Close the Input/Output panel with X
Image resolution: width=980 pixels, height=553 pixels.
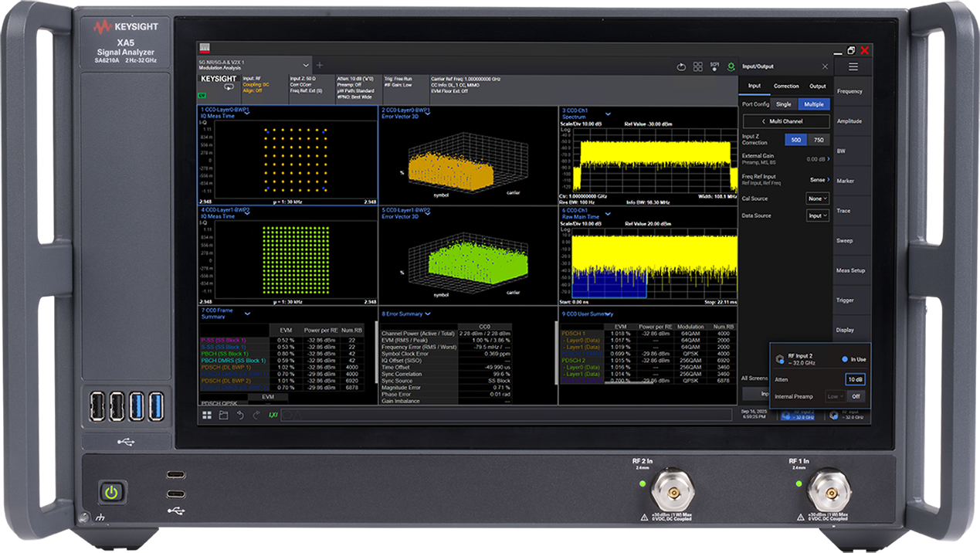pyautogui.click(x=825, y=67)
